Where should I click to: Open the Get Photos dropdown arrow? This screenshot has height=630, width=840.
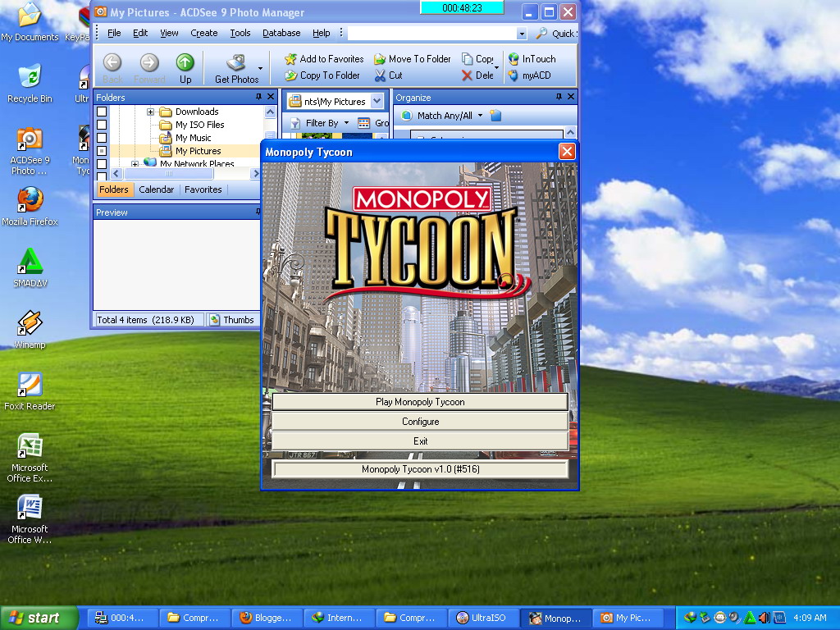pos(260,69)
